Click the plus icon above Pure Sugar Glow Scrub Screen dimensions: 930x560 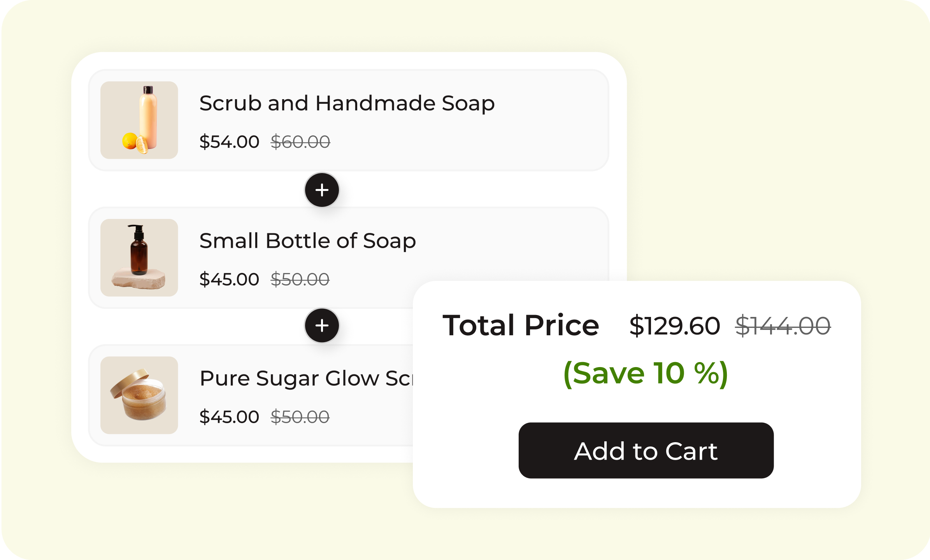[322, 325]
